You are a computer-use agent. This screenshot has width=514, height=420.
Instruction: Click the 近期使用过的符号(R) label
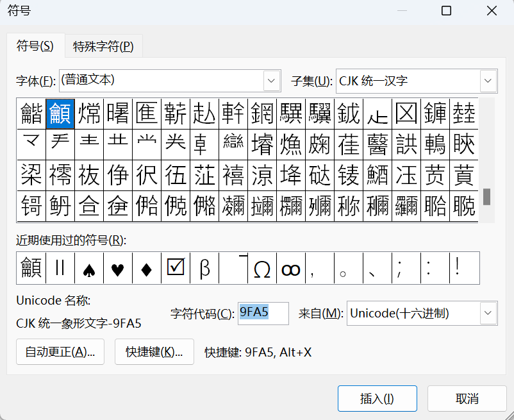point(71,240)
